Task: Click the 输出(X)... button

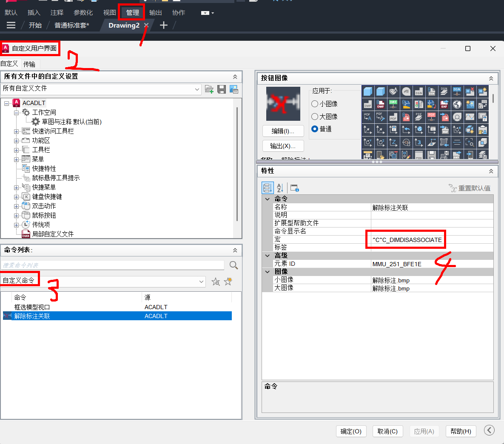Action: pyautogui.click(x=283, y=146)
